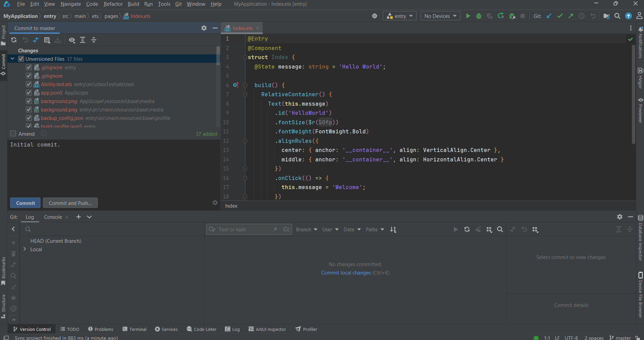Viewport: 644px width, 340px height.
Task: Open Terminal tool window tab
Action: coord(135,329)
